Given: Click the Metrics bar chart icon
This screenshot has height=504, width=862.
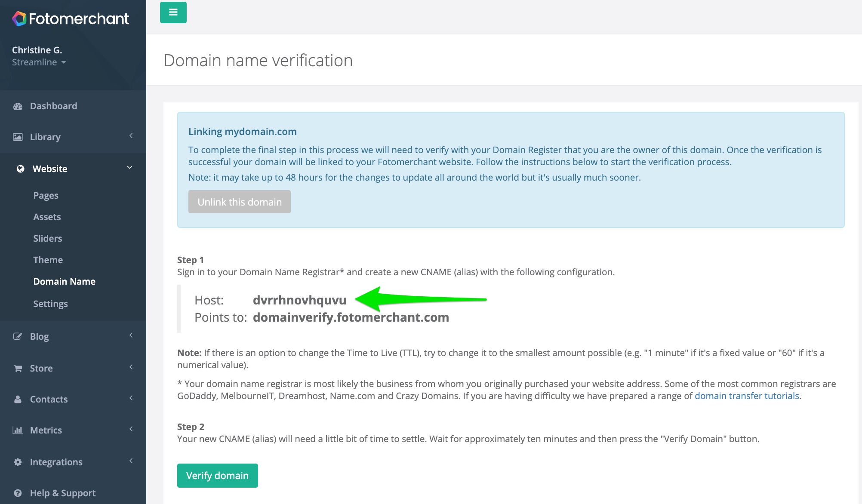Looking at the screenshot, I should [18, 430].
